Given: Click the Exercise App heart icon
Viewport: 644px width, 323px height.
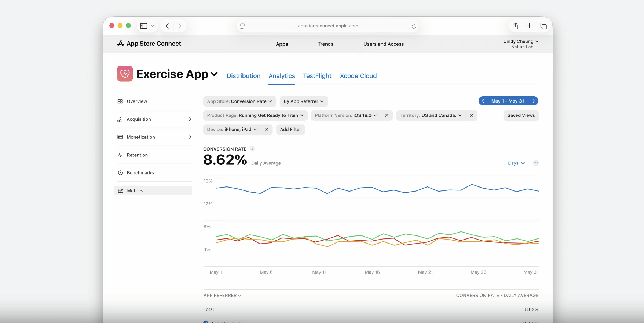Looking at the screenshot, I should click(x=125, y=74).
